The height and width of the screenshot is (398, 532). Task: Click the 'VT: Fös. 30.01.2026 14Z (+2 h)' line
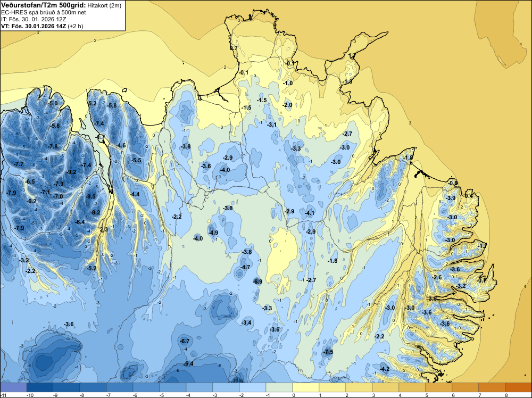[x=42, y=26]
